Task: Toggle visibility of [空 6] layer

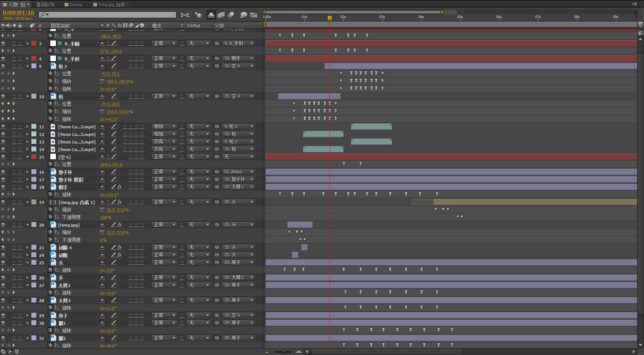Action: [3, 157]
